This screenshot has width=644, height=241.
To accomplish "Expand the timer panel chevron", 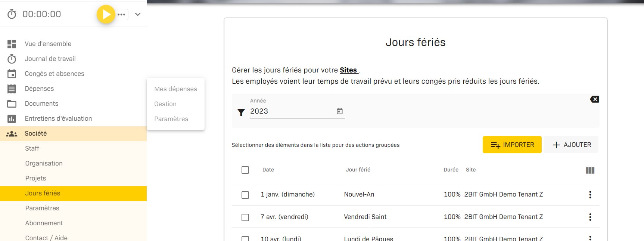I will click(138, 15).
